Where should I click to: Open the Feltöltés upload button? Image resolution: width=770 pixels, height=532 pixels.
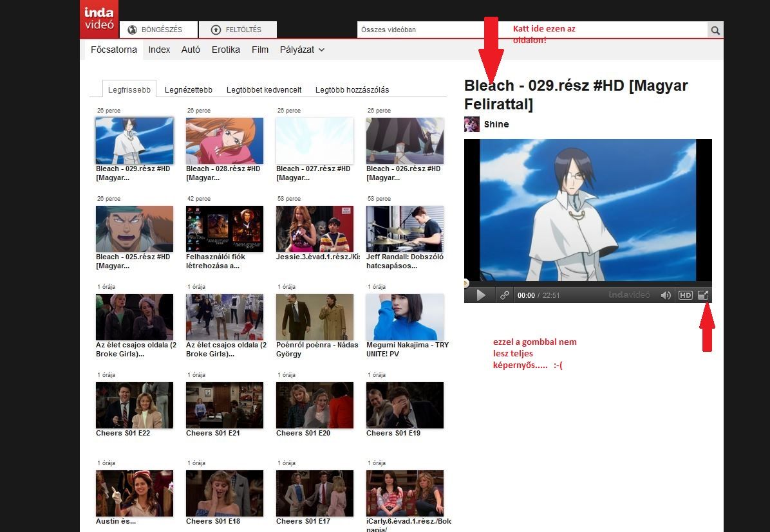coord(238,30)
